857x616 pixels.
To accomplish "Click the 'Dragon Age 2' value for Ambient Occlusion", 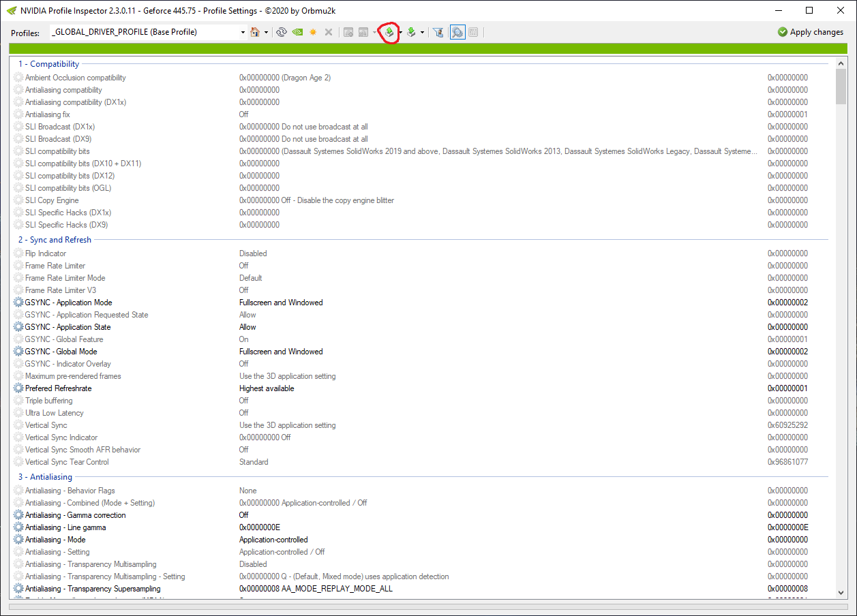I will [306, 78].
